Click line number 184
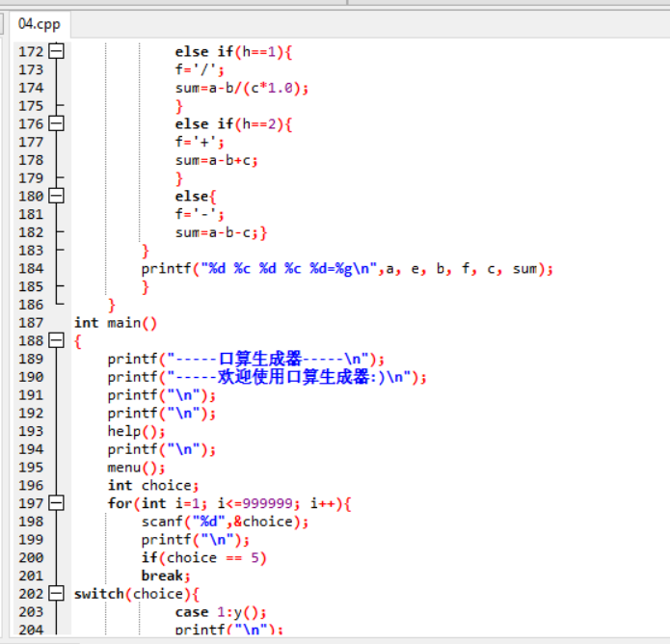Image resolution: width=670 pixels, height=644 pixels. pos(31,268)
